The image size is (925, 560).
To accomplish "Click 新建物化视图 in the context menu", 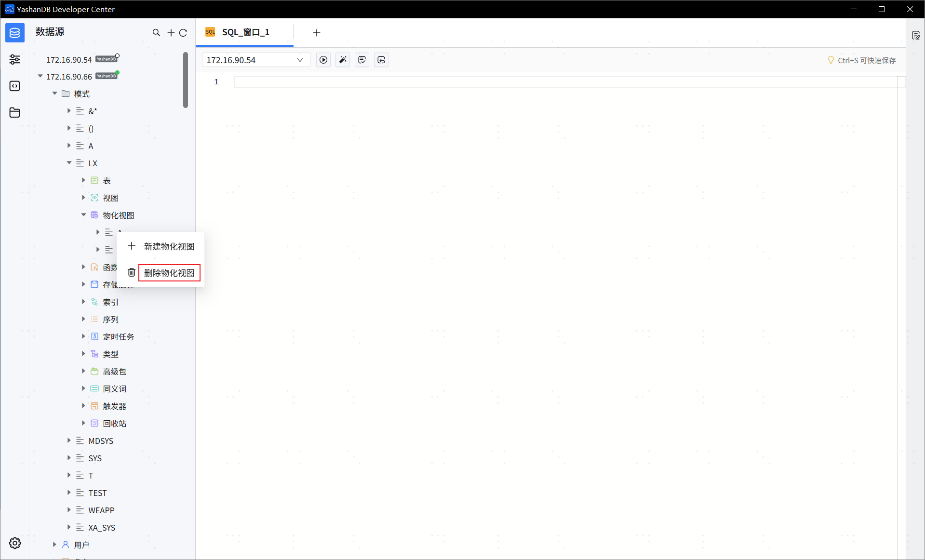I will 168,246.
